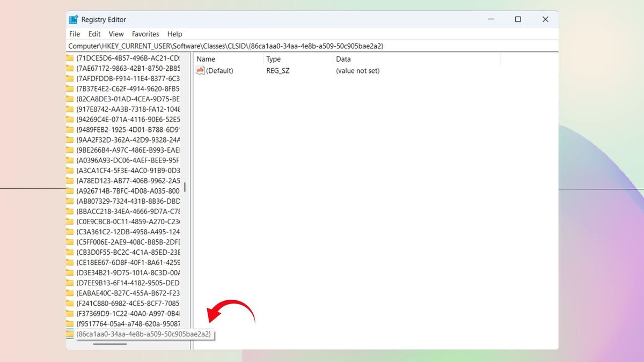
Task: Select the {F241C880-6982-4CE5-8CF7 key
Action: (x=128, y=303)
